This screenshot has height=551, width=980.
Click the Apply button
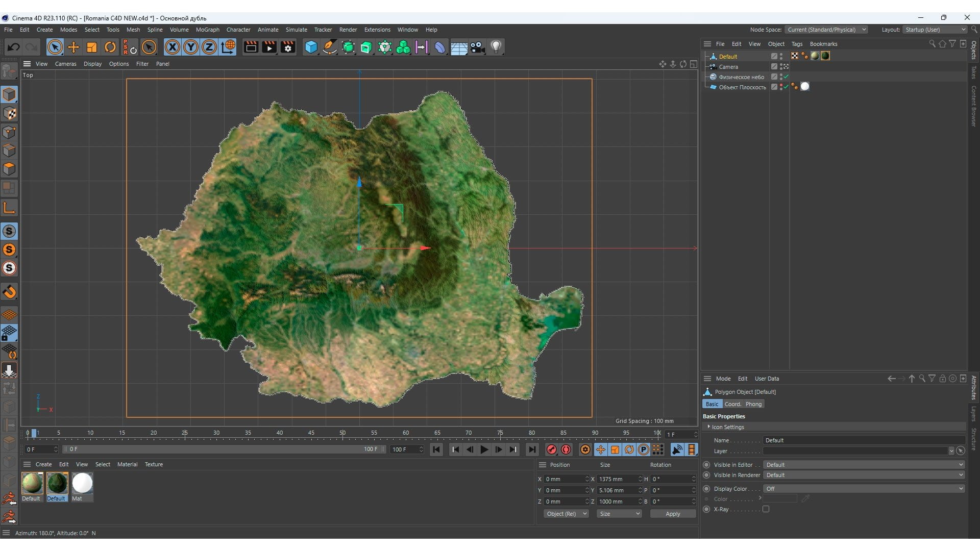673,514
